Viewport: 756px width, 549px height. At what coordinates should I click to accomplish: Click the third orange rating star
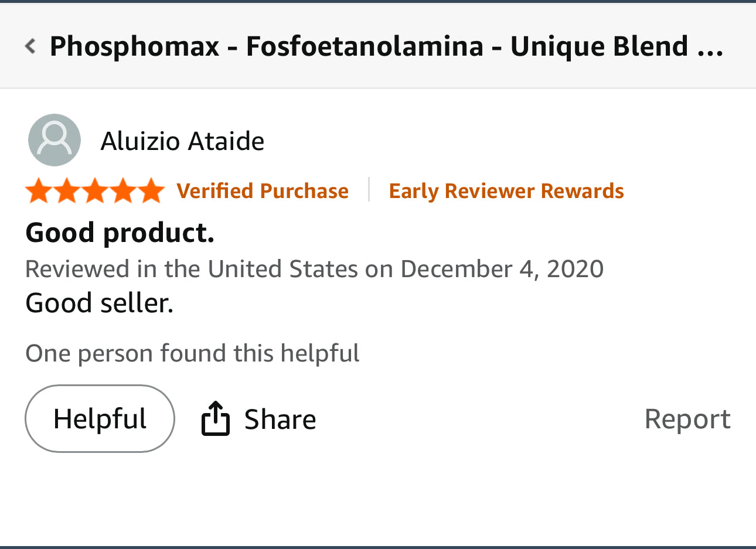click(x=95, y=191)
